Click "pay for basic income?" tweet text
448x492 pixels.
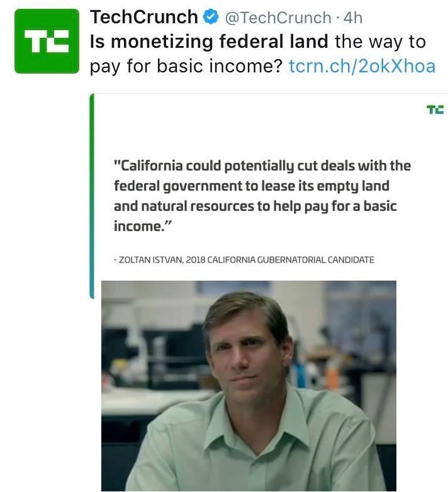coord(186,65)
